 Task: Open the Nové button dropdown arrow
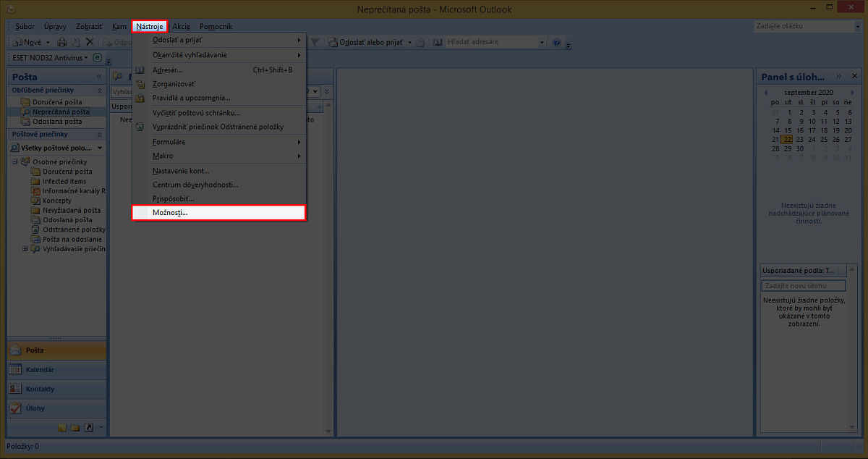48,42
